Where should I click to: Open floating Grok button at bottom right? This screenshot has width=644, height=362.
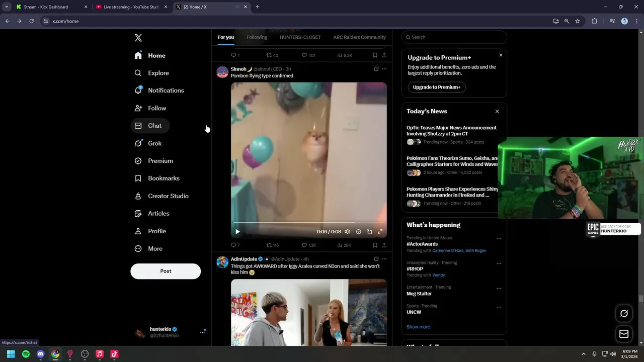tap(624, 314)
